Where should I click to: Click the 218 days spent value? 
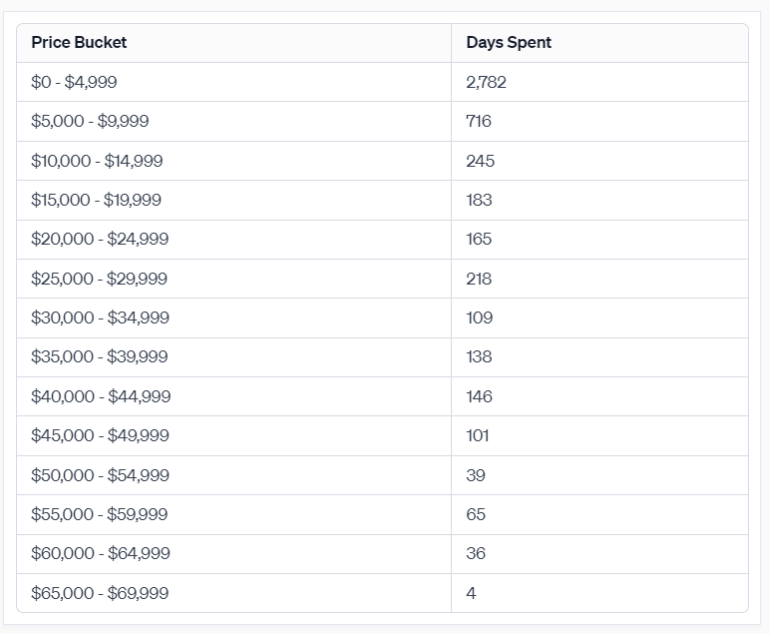click(x=479, y=279)
